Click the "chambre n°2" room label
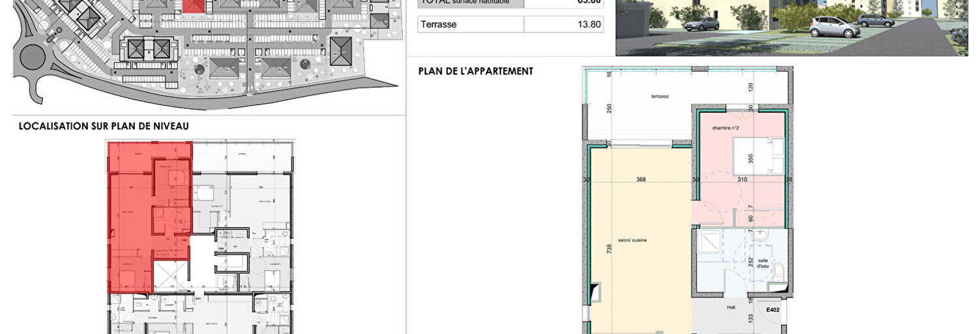Viewport: 980px width, 334px height. (725, 128)
